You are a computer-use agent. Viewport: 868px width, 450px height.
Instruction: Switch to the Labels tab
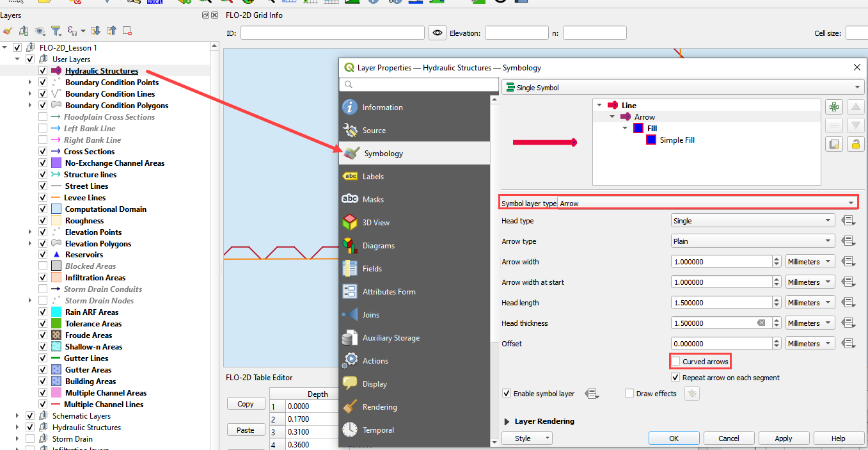pos(373,177)
